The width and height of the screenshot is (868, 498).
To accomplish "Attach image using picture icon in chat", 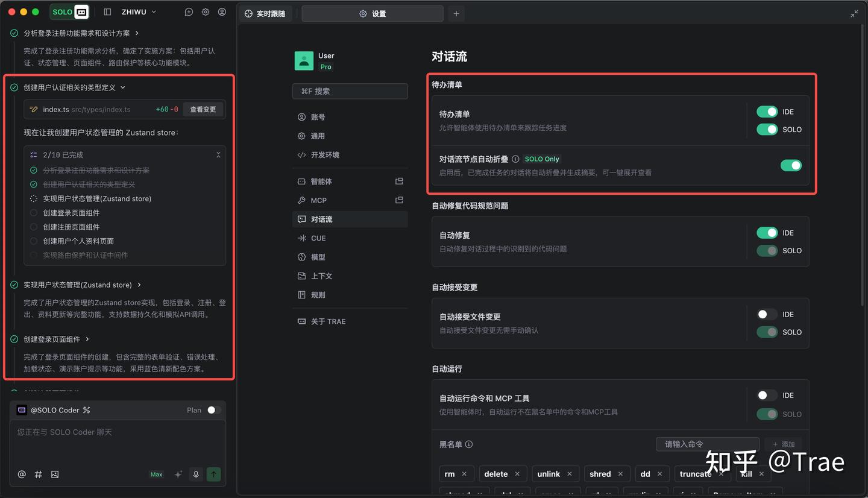I will (55, 474).
